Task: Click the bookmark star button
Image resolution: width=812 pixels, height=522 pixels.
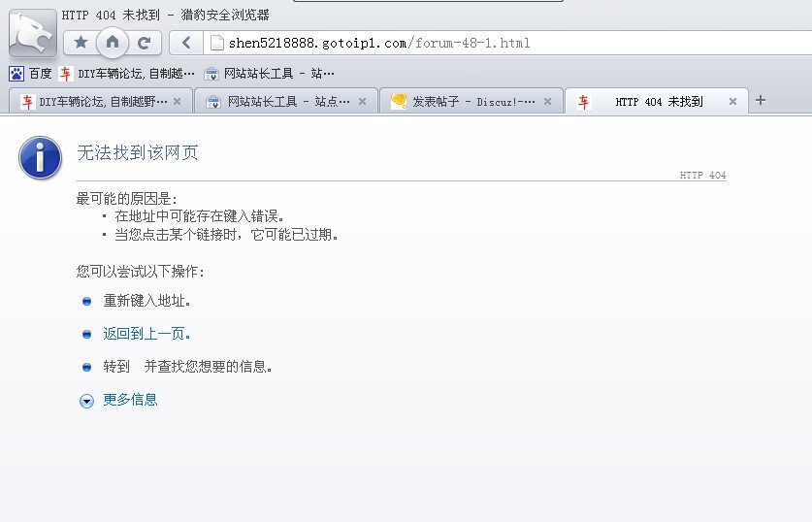Action: pos(81,43)
